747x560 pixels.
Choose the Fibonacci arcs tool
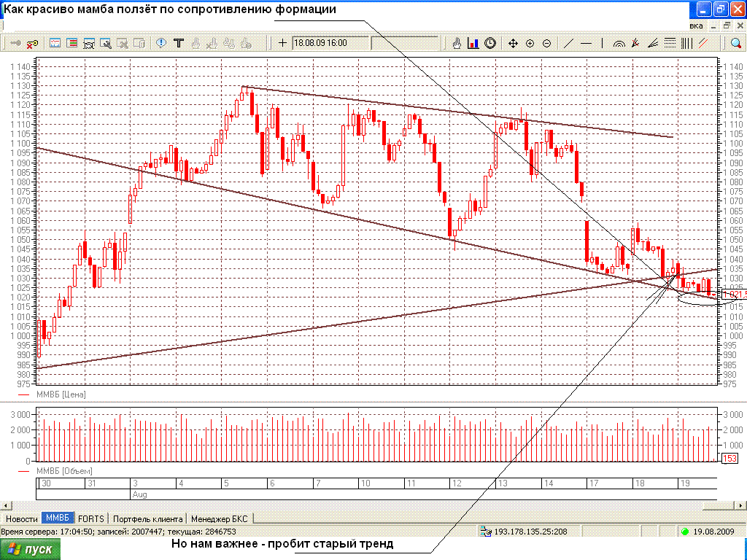pos(619,43)
